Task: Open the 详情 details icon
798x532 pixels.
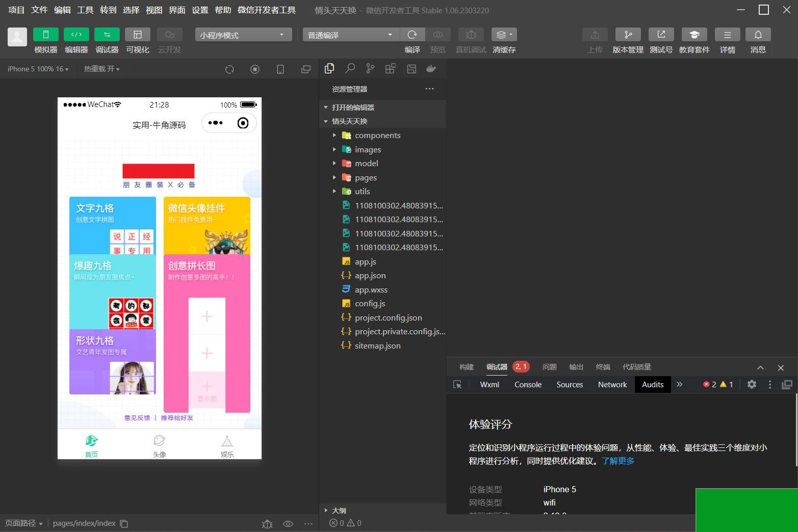Action: (728, 34)
